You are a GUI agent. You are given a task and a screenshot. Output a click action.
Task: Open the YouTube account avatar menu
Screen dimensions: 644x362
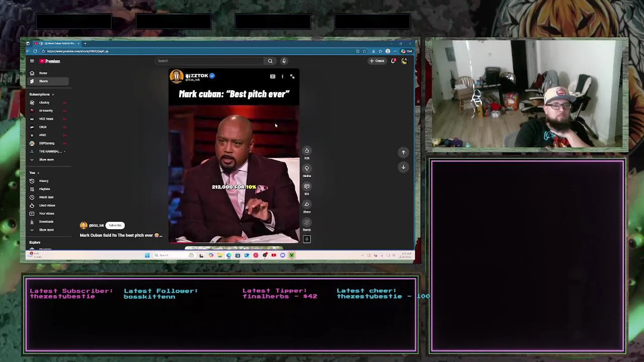404,61
